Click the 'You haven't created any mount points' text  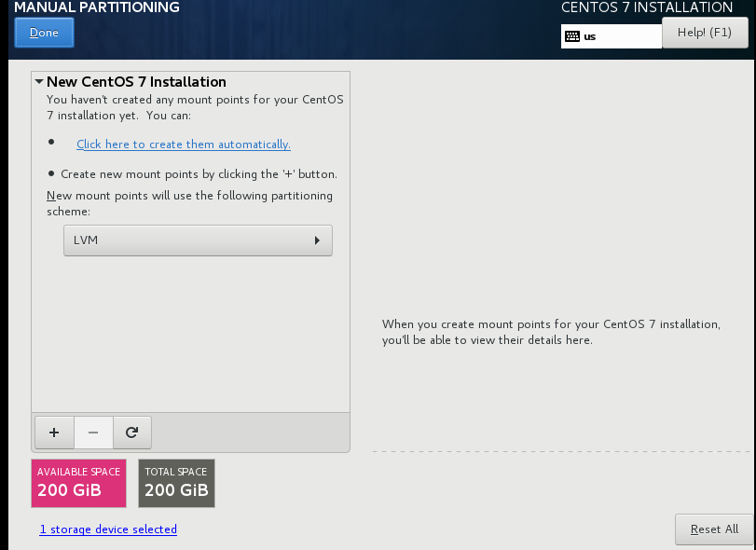pyautogui.click(x=195, y=107)
